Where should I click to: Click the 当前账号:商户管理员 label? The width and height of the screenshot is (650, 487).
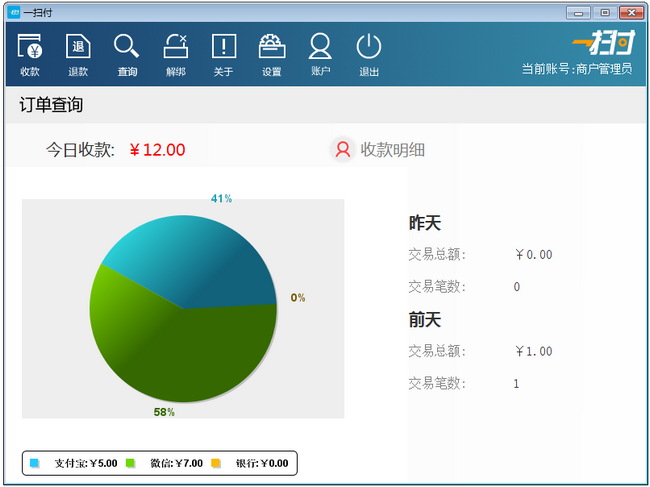577,69
